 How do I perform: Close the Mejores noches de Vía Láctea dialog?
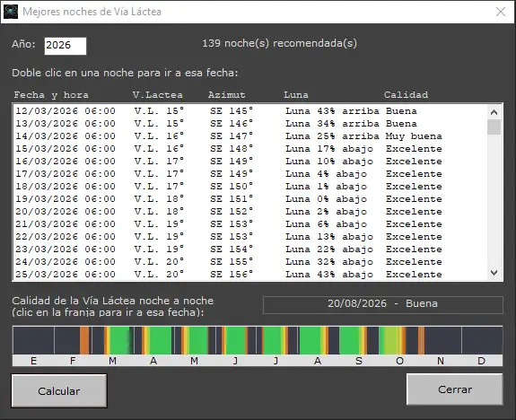point(501,12)
